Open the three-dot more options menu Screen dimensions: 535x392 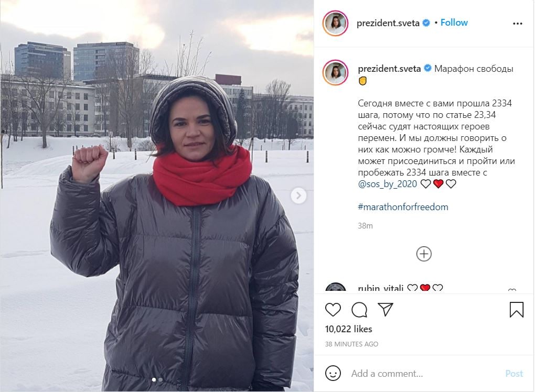(x=517, y=24)
